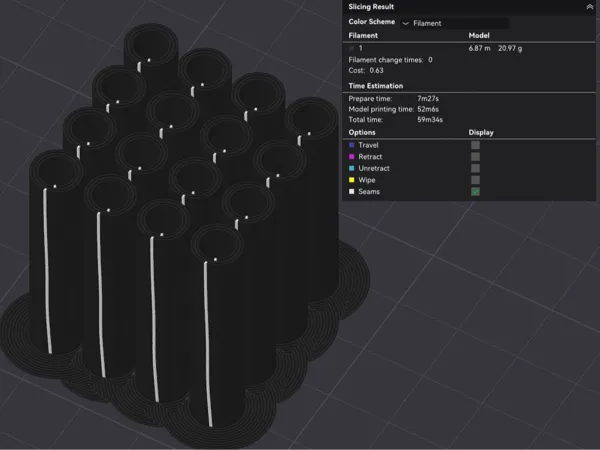Click Model printing time value 52m6s

click(428, 109)
